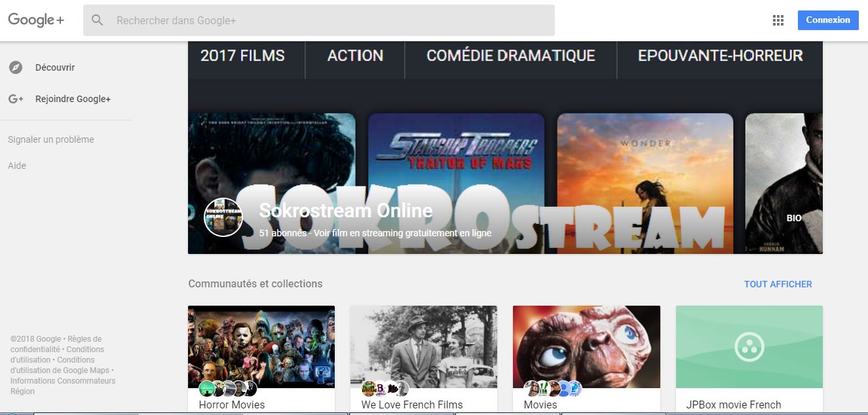
Task: Click the Connexion button
Action: pyautogui.click(x=828, y=20)
